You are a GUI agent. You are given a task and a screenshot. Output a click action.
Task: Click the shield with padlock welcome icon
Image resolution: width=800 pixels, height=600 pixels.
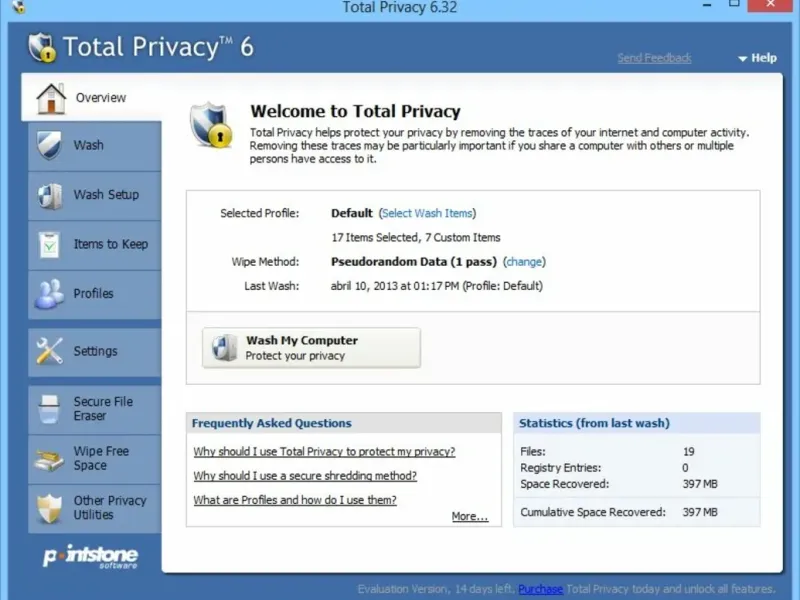click(211, 125)
